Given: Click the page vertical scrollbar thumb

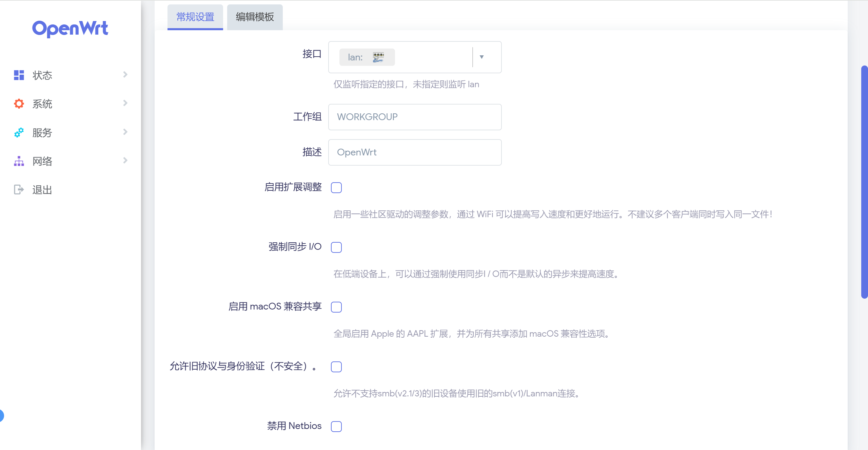Looking at the screenshot, I should (x=864, y=182).
